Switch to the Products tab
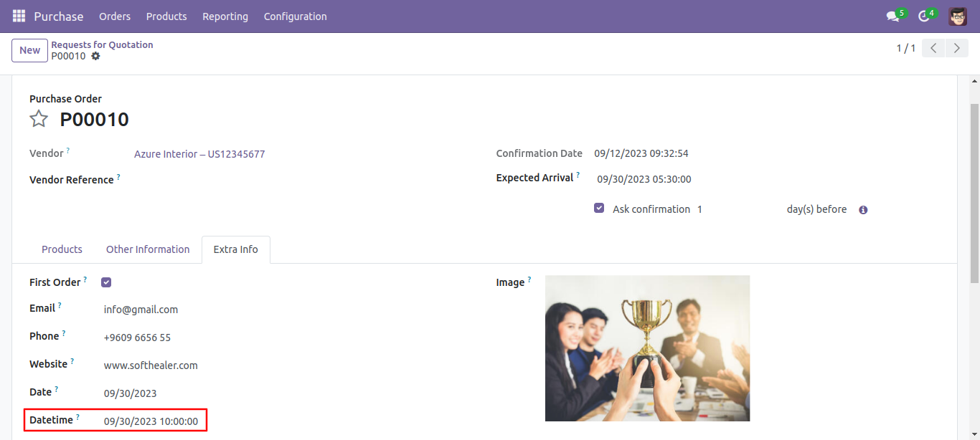The width and height of the screenshot is (980, 440). click(62, 249)
